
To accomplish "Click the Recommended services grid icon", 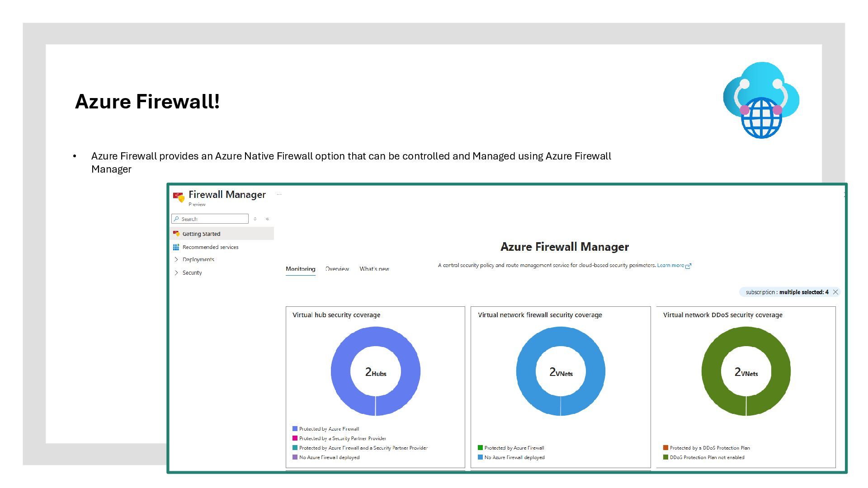I will click(176, 247).
